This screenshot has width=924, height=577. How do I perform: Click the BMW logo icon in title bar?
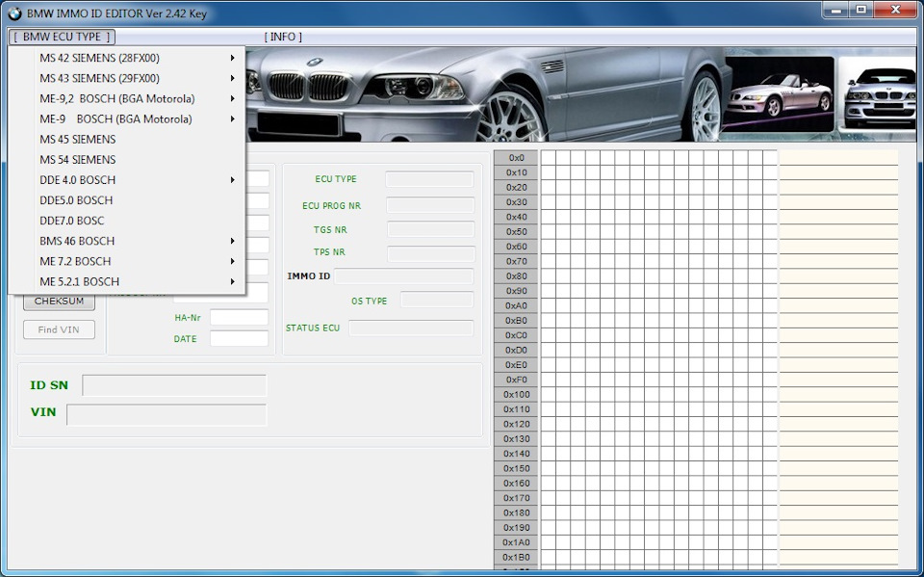click(x=14, y=13)
